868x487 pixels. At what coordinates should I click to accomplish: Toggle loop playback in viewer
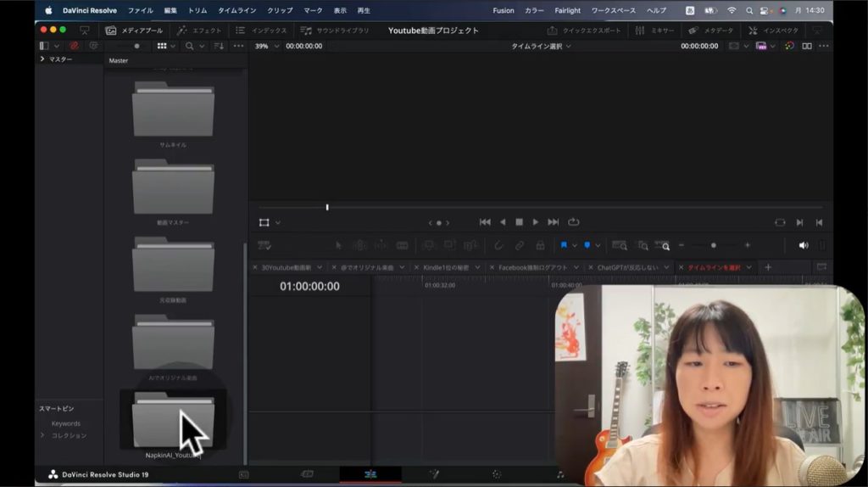pyautogui.click(x=574, y=222)
